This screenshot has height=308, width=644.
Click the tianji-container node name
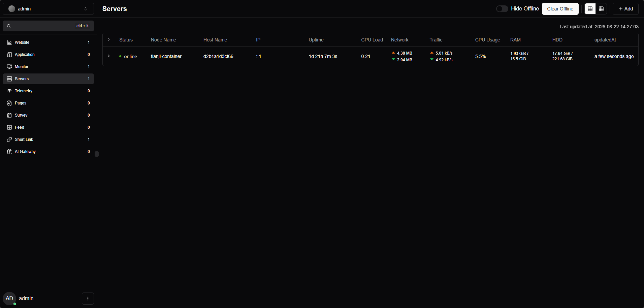(x=166, y=56)
